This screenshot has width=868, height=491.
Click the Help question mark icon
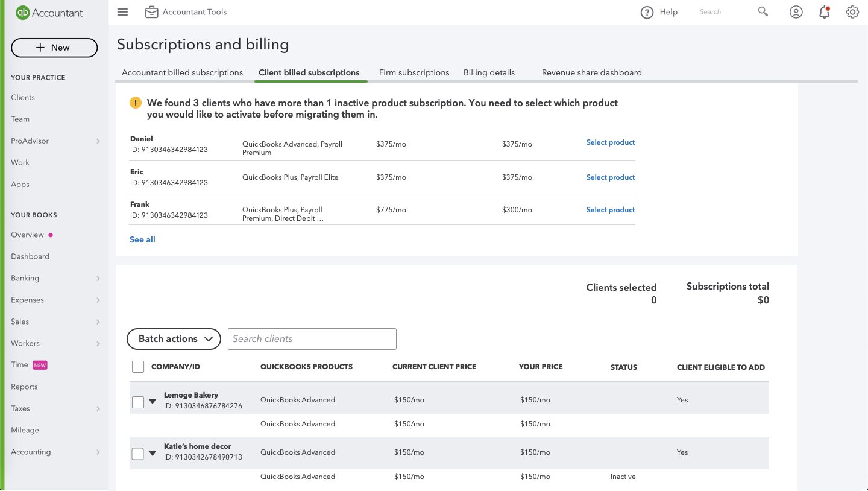(647, 12)
